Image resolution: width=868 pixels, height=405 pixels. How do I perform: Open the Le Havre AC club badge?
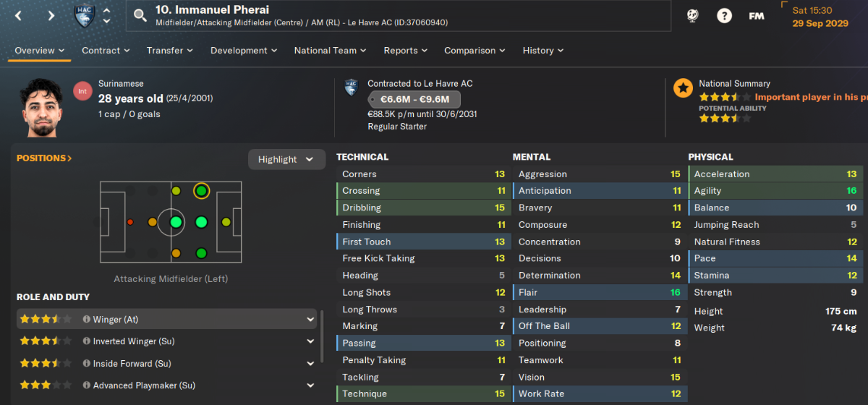point(85,16)
